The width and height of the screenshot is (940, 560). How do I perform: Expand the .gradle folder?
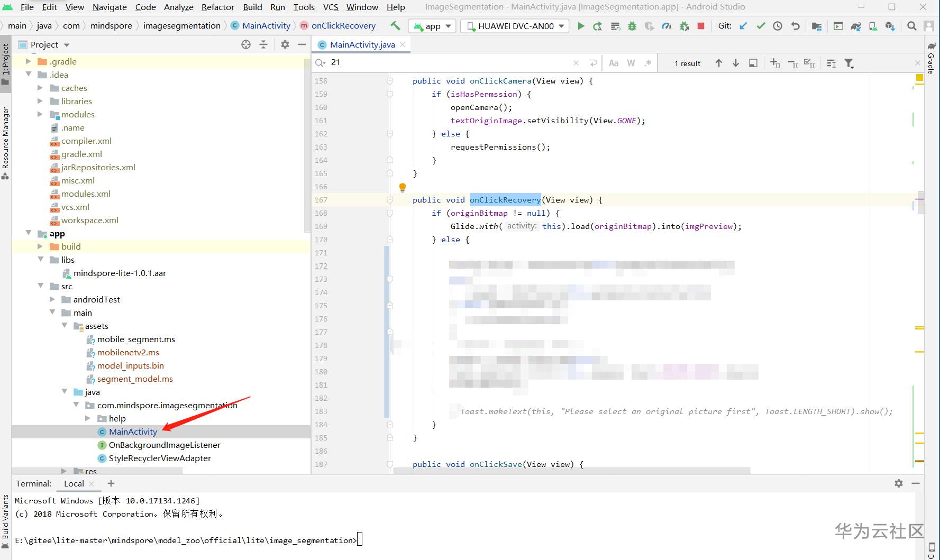pos(29,61)
